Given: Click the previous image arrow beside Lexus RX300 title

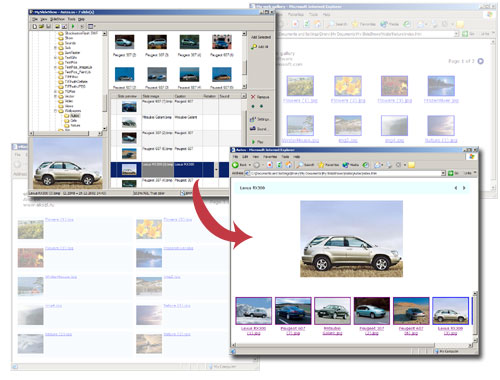Looking at the screenshot, I should [456, 188].
